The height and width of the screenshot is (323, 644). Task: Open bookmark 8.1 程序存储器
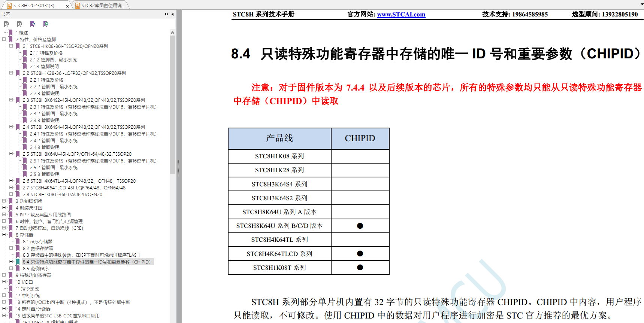coord(37,242)
